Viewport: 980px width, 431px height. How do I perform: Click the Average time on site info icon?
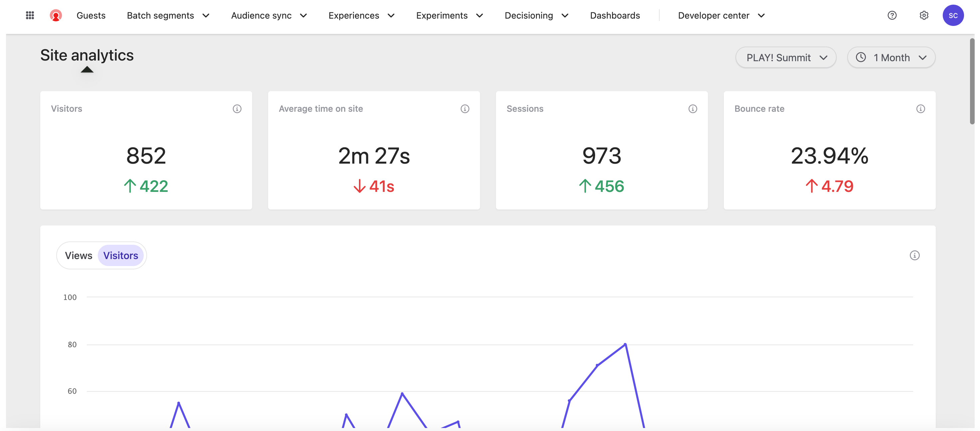tap(464, 109)
